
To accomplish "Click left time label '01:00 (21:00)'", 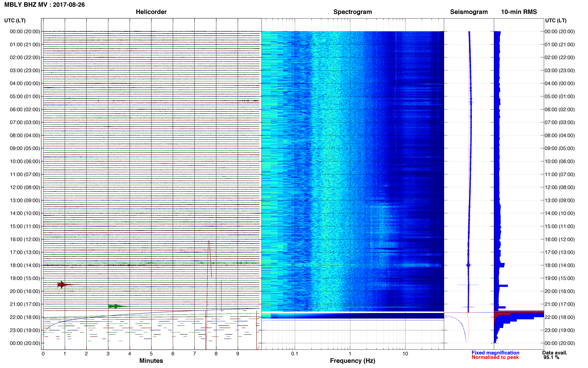I will (x=25, y=45).
